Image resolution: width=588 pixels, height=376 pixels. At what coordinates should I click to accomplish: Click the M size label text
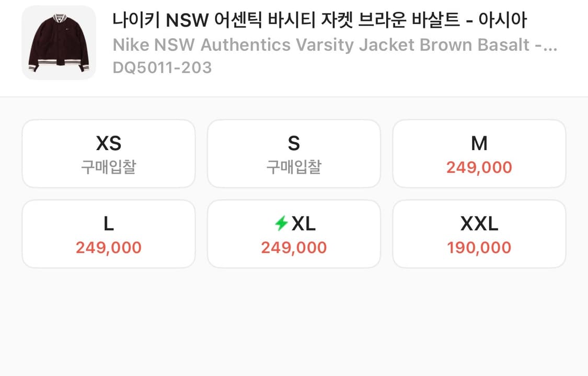click(x=479, y=142)
